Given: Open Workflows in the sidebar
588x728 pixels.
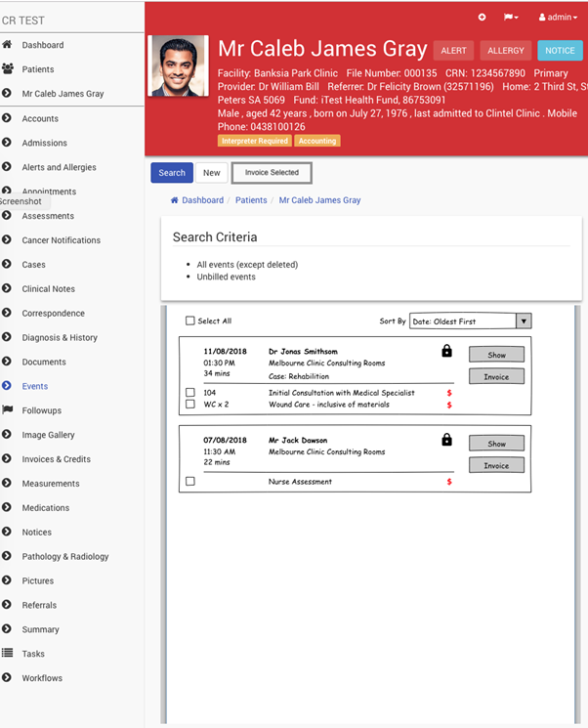Looking at the screenshot, I should pos(42,678).
